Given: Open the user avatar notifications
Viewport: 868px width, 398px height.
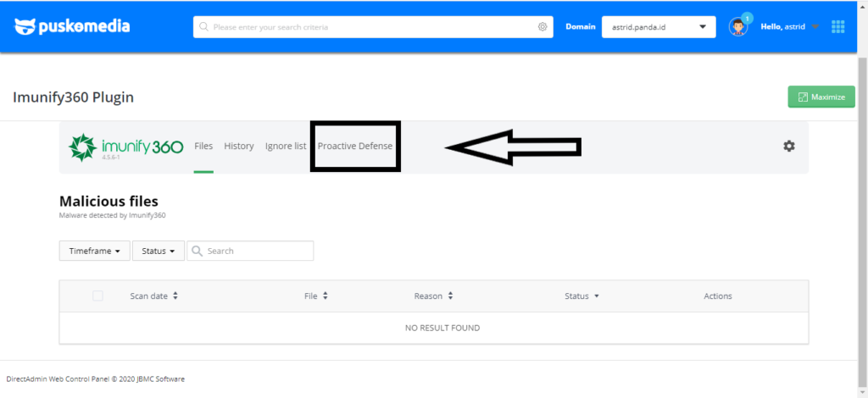Looking at the screenshot, I should pos(738,26).
